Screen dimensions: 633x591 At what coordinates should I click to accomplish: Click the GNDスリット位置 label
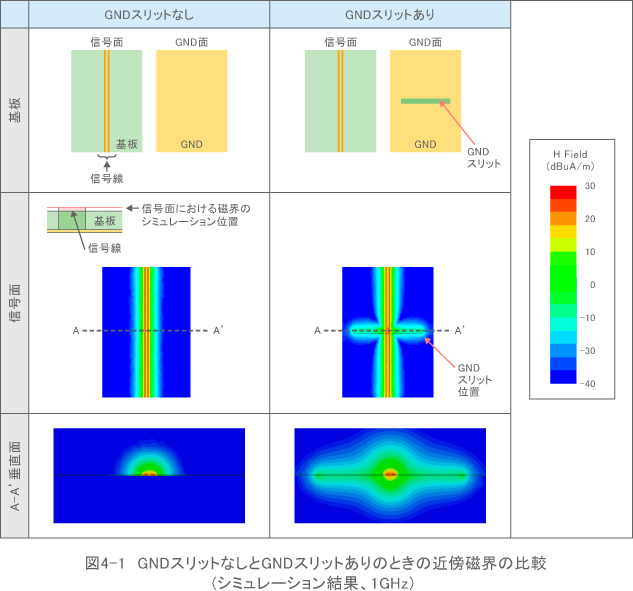469,380
